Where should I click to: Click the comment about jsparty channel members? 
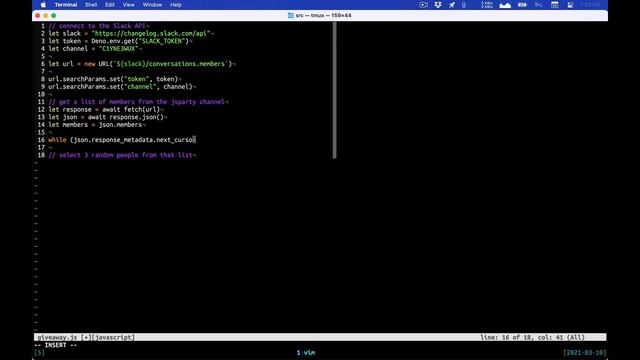136,102
